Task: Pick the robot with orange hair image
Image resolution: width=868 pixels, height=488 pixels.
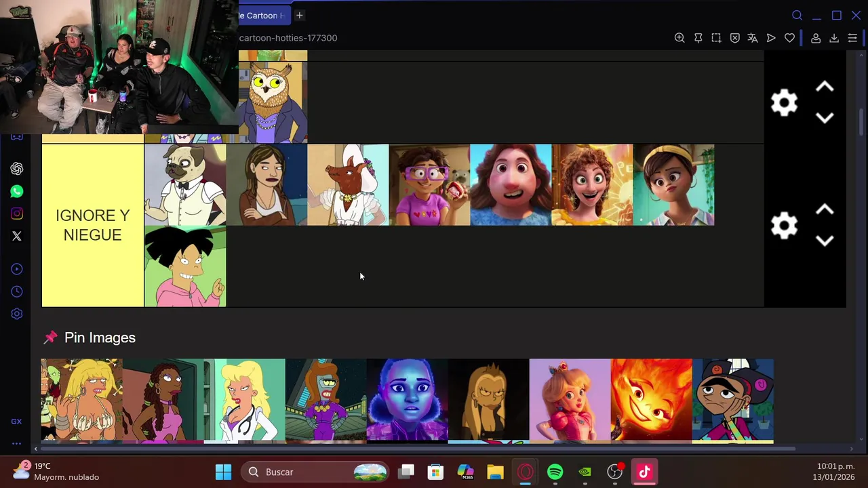Action: click(x=325, y=401)
